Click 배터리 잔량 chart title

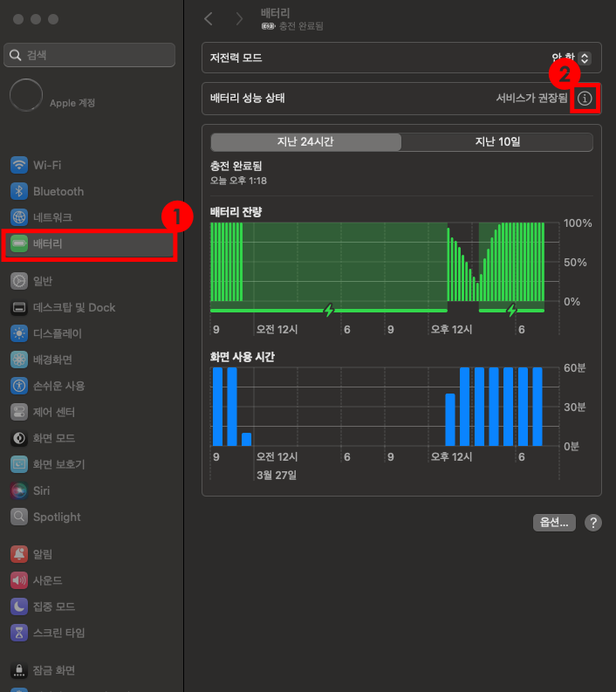tap(236, 212)
